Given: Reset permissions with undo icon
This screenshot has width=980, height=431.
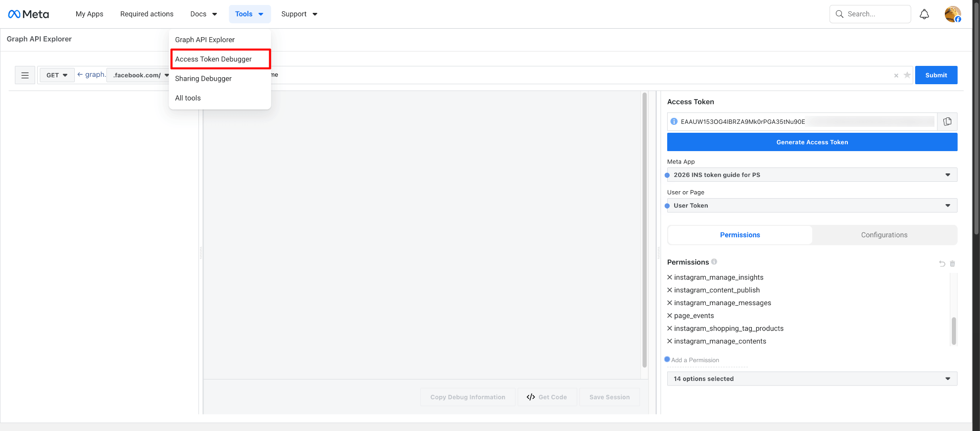Looking at the screenshot, I should (x=942, y=264).
